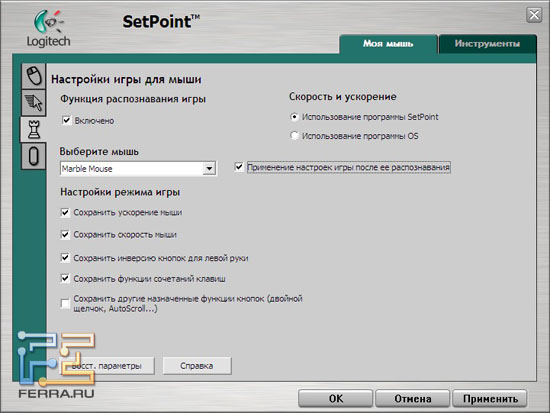This screenshot has width=550, height=413.
Task: Confirm with the OK button
Action: (335, 399)
